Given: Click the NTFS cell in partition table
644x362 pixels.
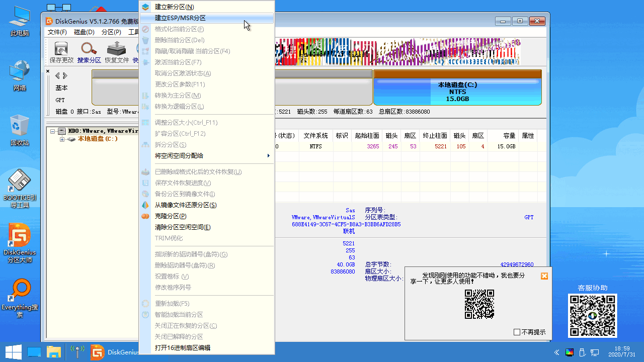Looking at the screenshot, I should click(x=315, y=147).
